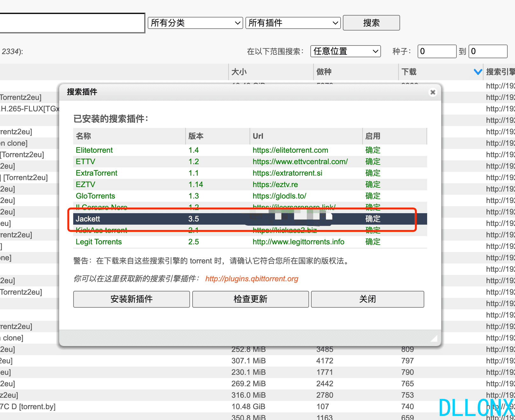Select the 10.48 GiB result row

[x=257, y=407]
